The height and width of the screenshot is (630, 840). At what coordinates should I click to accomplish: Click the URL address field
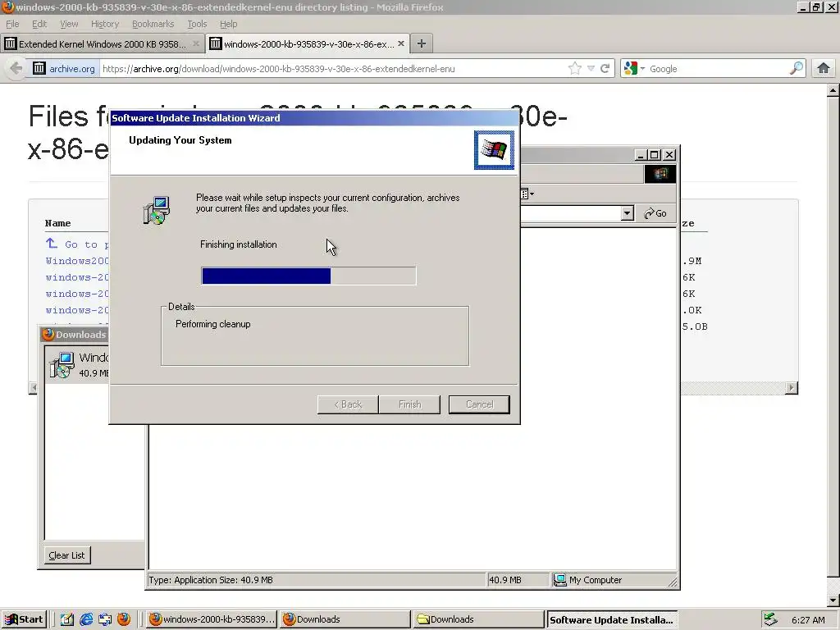point(332,69)
